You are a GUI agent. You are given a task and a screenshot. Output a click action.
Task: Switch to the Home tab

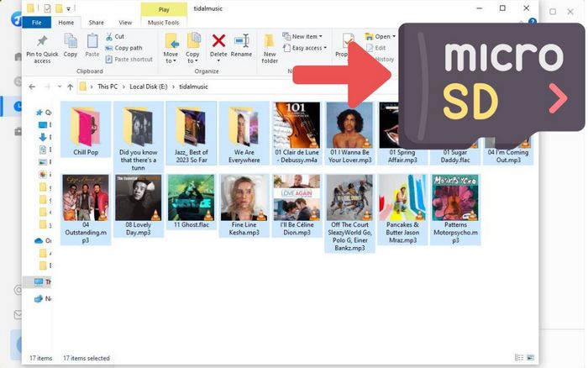66,23
